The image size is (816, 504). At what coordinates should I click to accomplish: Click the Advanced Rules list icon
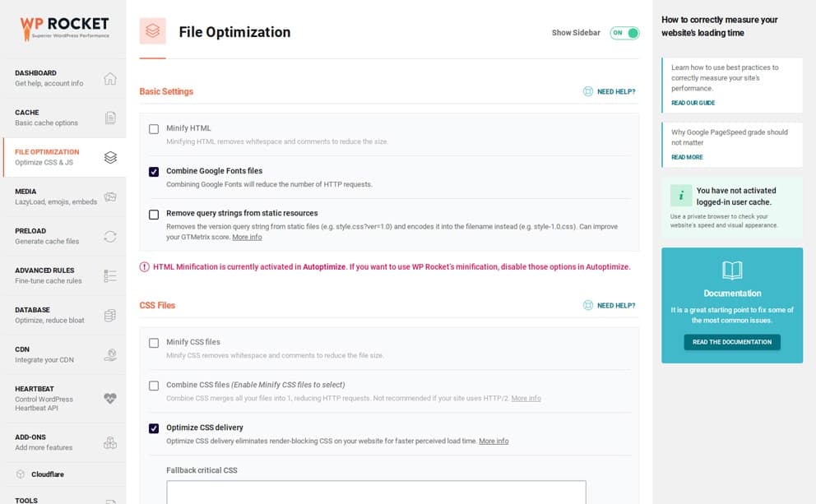(x=110, y=275)
